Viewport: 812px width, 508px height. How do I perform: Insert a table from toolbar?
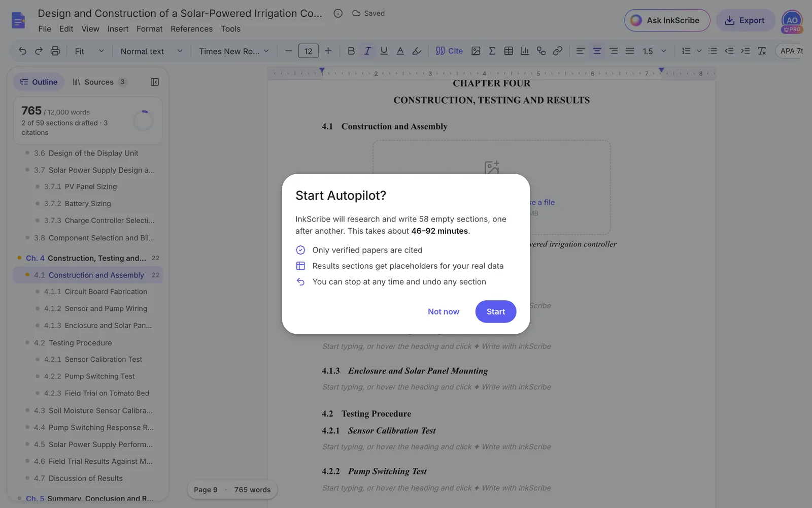pyautogui.click(x=509, y=51)
